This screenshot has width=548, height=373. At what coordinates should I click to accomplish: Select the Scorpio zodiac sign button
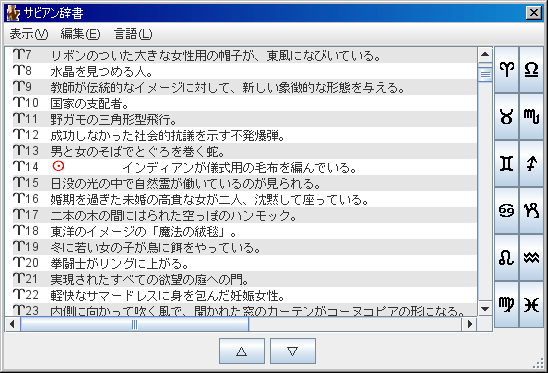[531, 116]
